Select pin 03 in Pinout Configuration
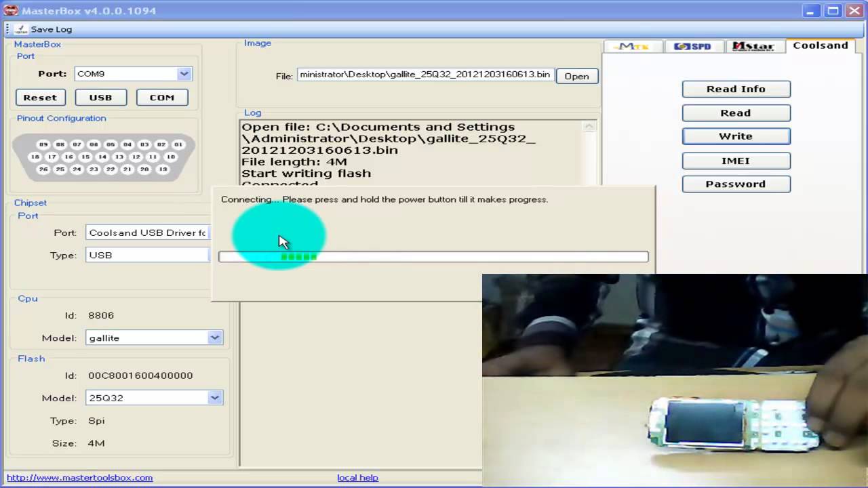The image size is (868, 488). pos(144,144)
